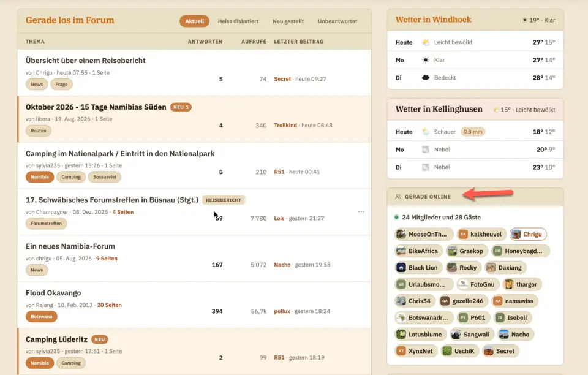588x375 pixels.
Task: Click the Botswana tag pill
Action: 41,317
